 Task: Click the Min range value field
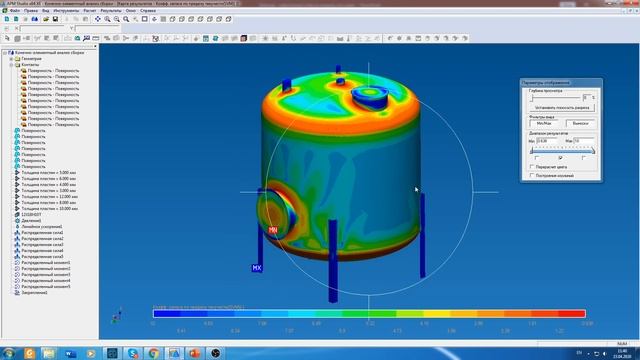click(x=547, y=141)
